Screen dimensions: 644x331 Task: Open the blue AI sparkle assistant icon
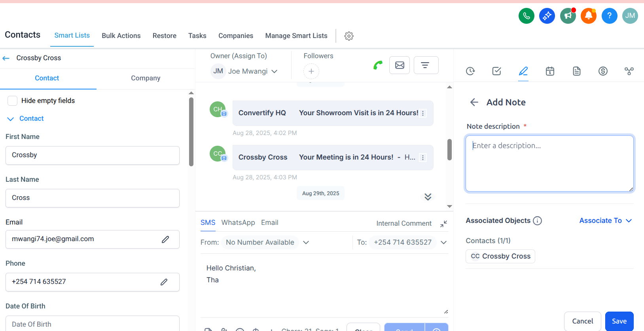pos(547,16)
